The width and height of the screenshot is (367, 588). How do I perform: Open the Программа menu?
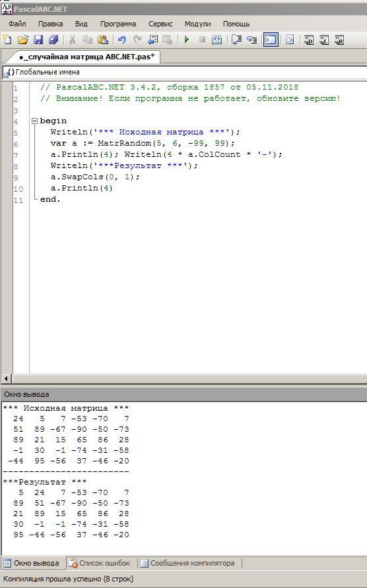118,24
